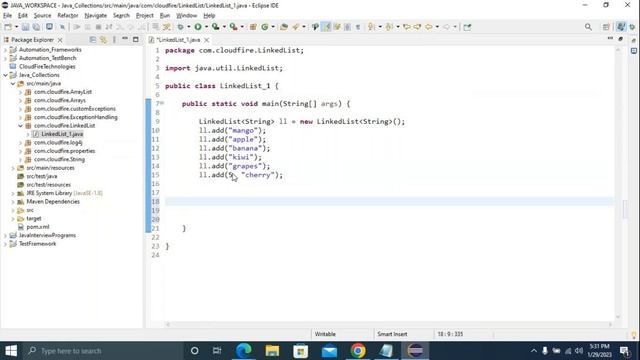Open dropdown arrow beside New icon
The height and width of the screenshot is (360, 640).
(16, 27)
